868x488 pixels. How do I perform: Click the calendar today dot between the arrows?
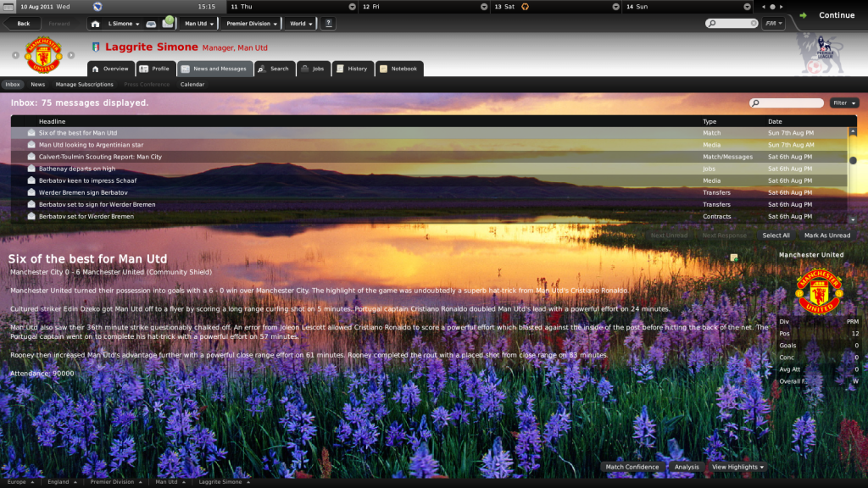[x=772, y=7]
